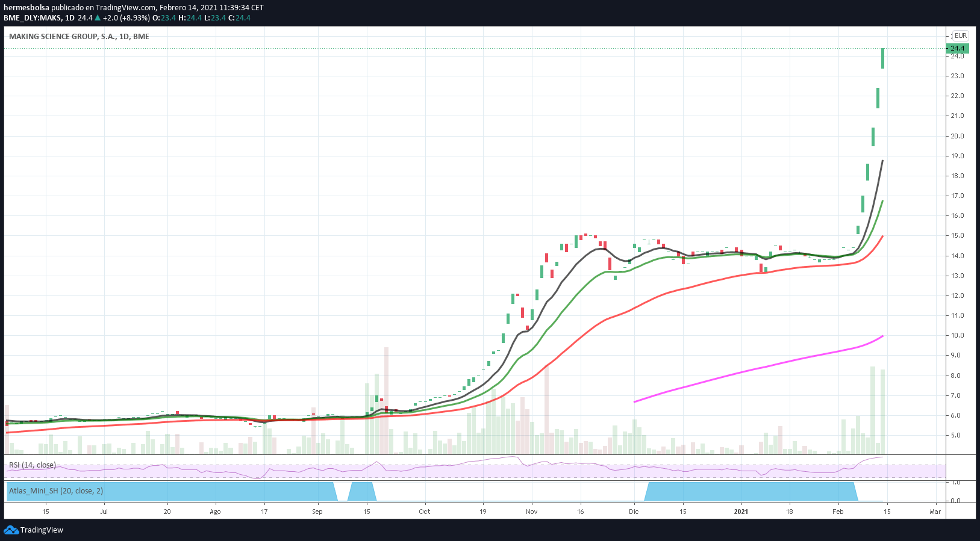Click the RSI (14, close) indicator label
Viewport: 980px width, 541px height.
33,465
